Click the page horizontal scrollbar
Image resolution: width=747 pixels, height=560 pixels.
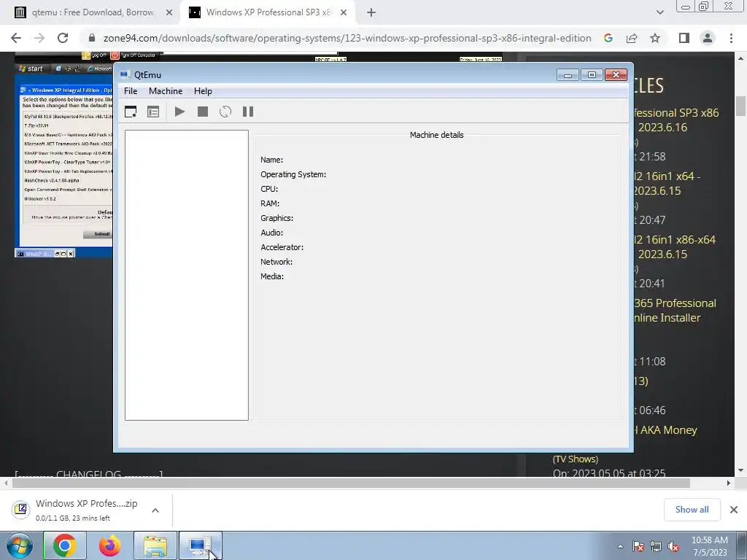pos(351,483)
